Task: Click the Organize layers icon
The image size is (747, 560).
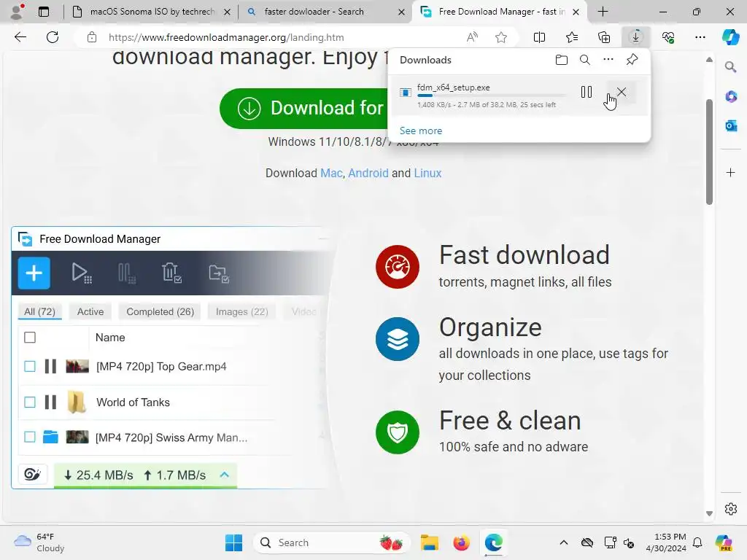Action: pos(398,339)
